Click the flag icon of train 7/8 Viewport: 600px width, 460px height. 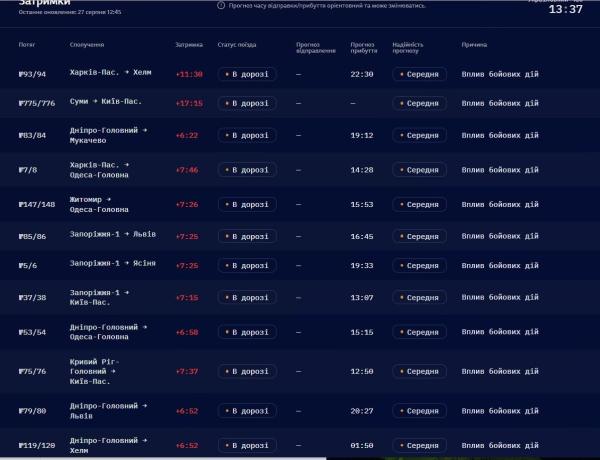point(21,170)
